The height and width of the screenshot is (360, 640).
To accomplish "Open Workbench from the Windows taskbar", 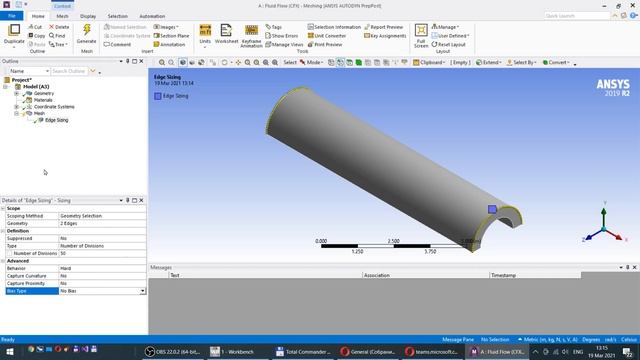I will pos(233,352).
